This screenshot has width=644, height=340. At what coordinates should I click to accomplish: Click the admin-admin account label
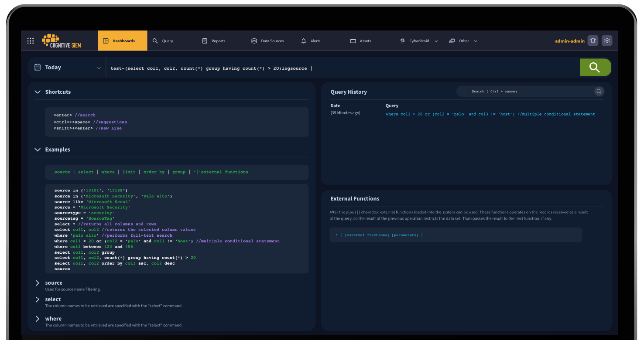click(x=569, y=41)
